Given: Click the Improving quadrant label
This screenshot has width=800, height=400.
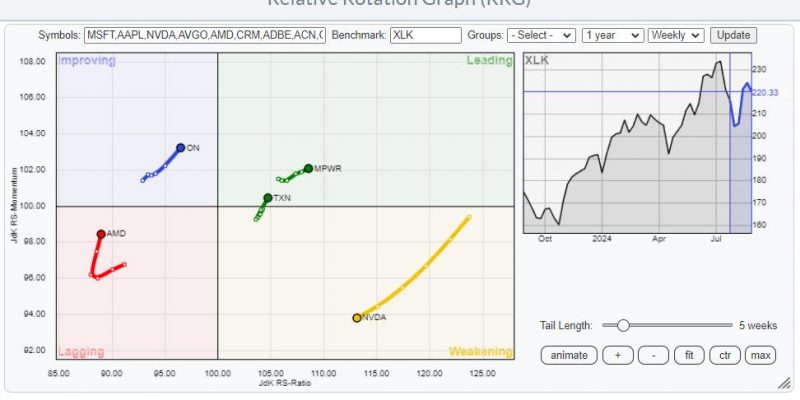Looking at the screenshot, I should click(x=87, y=61).
